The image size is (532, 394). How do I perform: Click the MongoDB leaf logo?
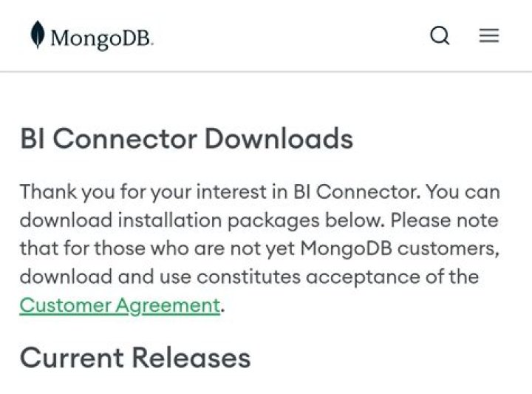click(x=38, y=35)
